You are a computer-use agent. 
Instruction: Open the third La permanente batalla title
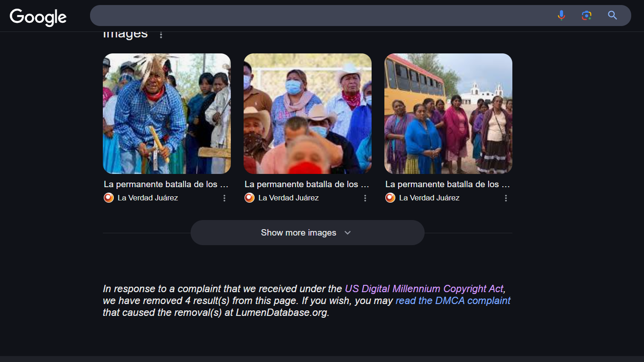pos(447,184)
